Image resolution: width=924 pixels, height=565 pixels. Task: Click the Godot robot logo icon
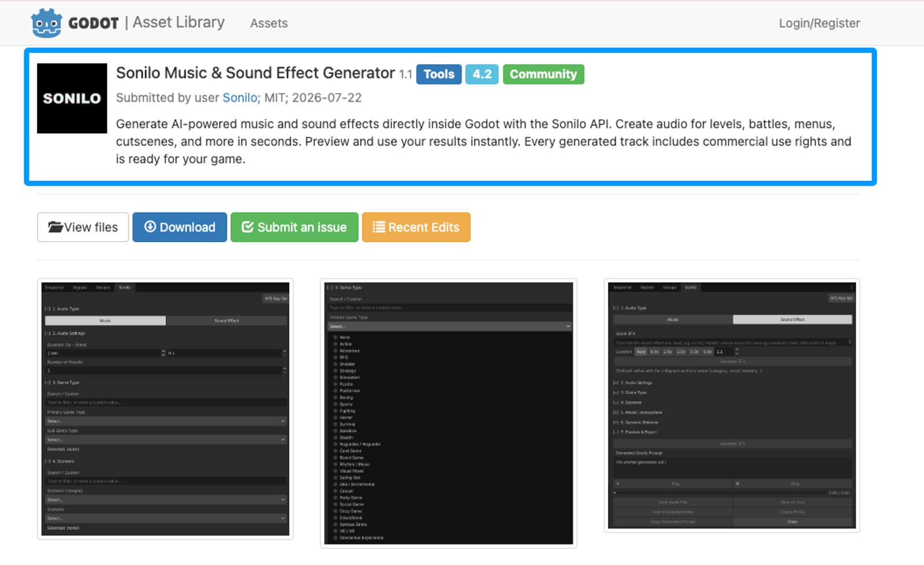46,23
